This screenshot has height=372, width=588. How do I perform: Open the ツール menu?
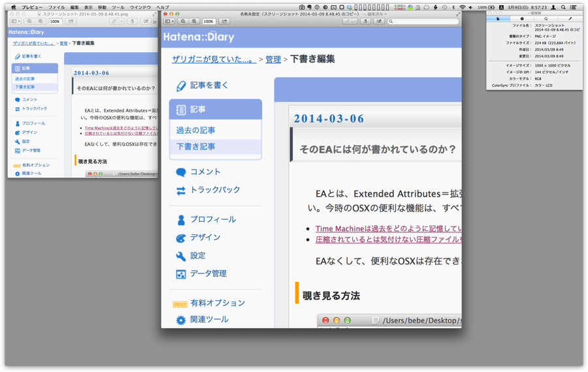coord(118,7)
